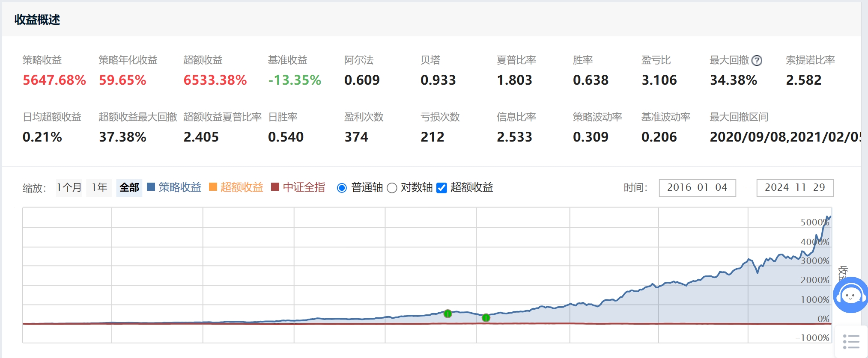
Task: Select the 普通轴 radio button
Action: [x=342, y=188]
